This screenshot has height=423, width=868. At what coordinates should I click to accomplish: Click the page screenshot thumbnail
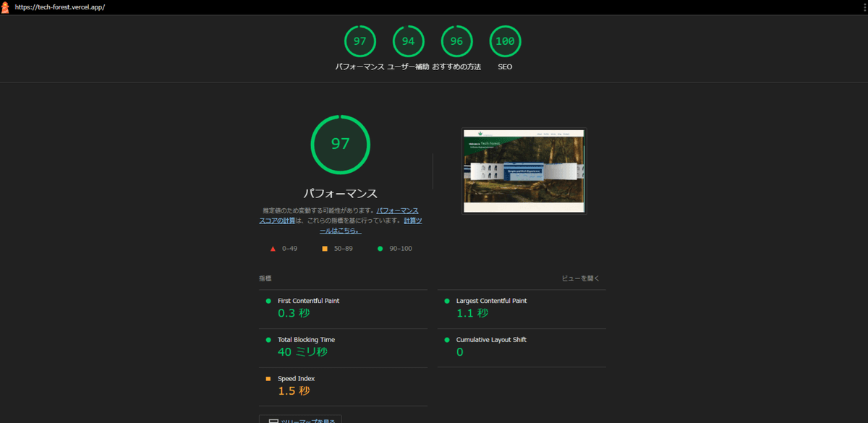click(x=524, y=171)
